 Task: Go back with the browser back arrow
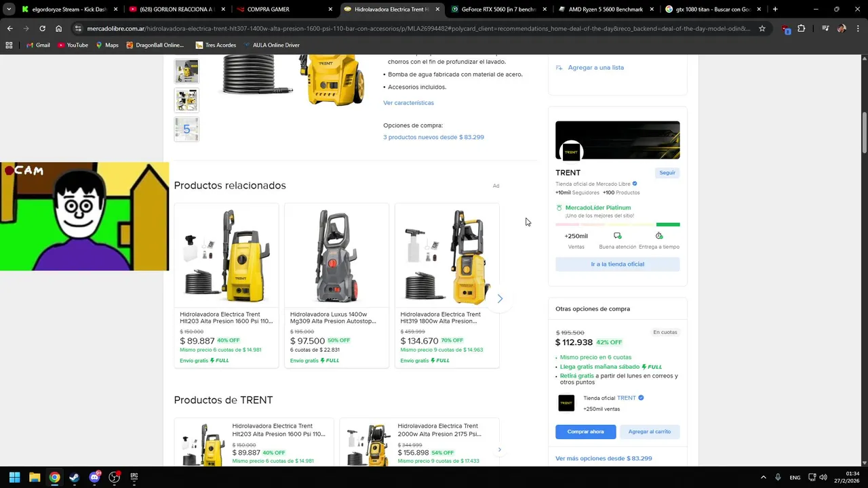(x=9, y=28)
